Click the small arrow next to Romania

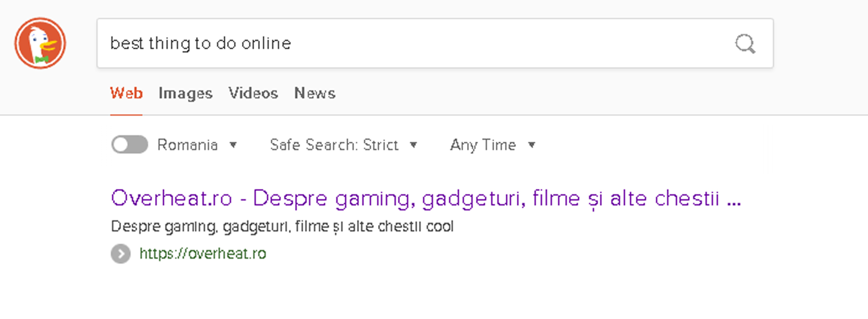[x=233, y=145]
